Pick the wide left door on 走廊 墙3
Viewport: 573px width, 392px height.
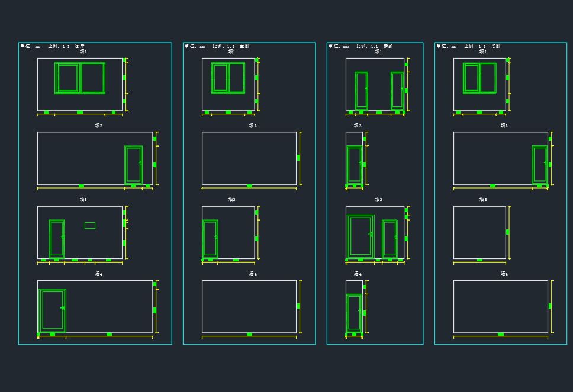pyautogui.click(x=360, y=236)
